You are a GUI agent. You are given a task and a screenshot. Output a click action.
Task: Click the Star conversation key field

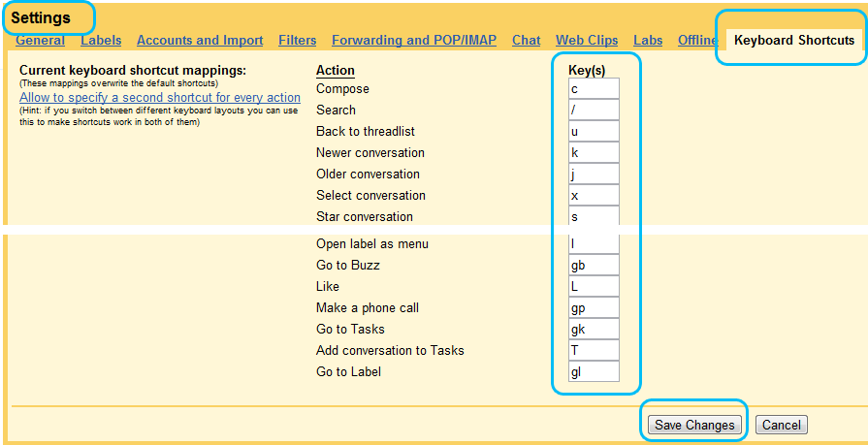pos(594,216)
